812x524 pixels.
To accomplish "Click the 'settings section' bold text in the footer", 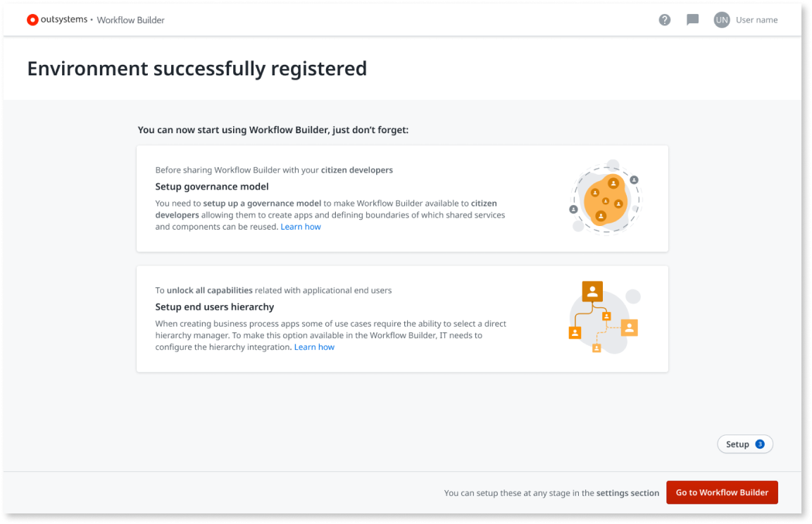I will 627,492.
